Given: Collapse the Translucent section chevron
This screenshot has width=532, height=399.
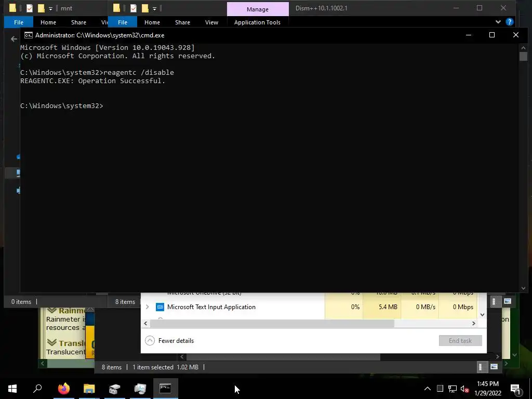Looking at the screenshot, I should (52, 342).
